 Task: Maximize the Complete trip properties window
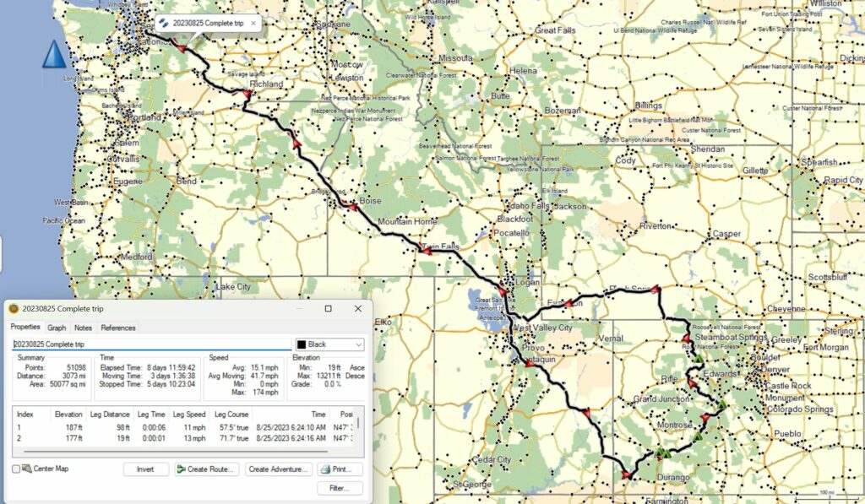(x=328, y=309)
